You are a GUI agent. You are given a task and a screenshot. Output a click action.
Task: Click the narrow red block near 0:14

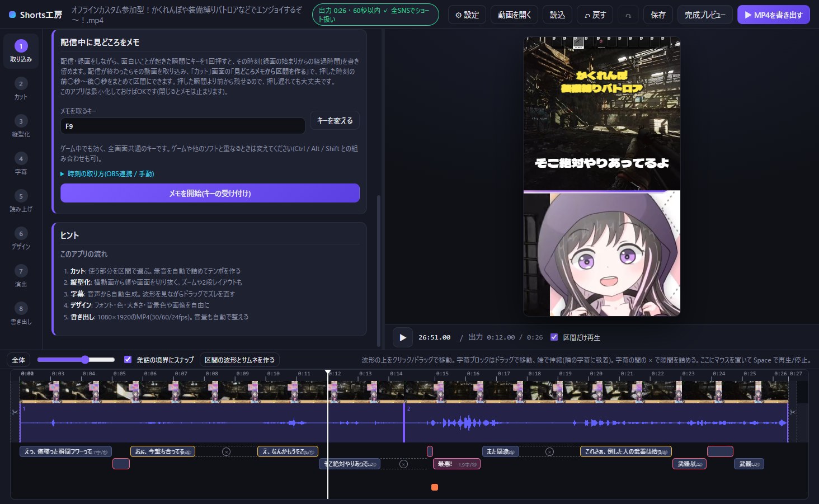click(430, 451)
